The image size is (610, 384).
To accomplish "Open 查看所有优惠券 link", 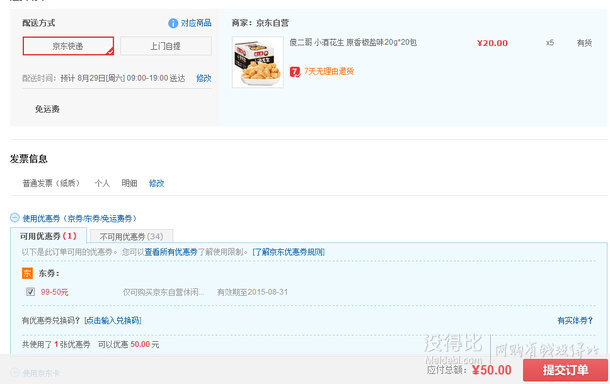I will [171, 252].
